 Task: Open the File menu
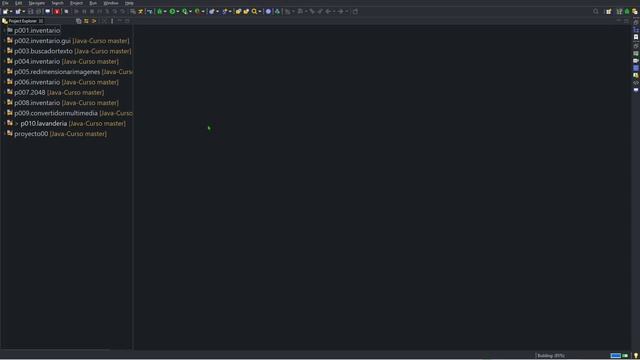[5, 3]
